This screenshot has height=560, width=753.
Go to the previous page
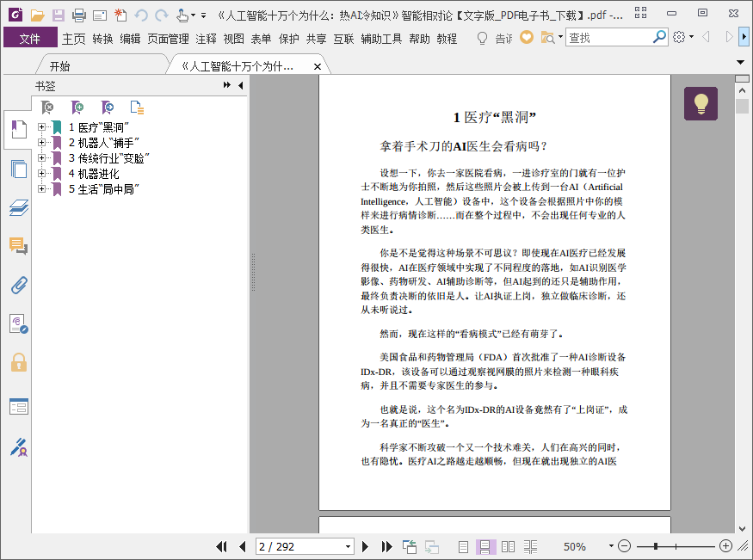242,546
